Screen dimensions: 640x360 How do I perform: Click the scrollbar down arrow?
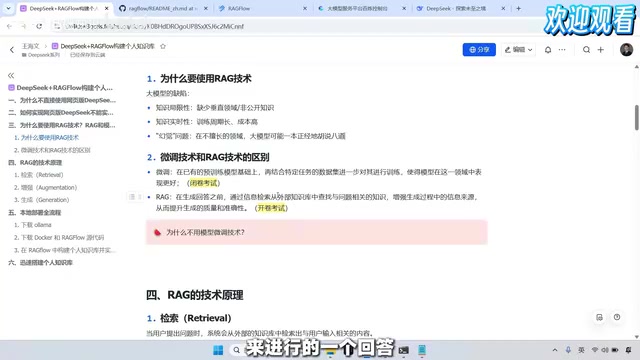click(x=637, y=337)
